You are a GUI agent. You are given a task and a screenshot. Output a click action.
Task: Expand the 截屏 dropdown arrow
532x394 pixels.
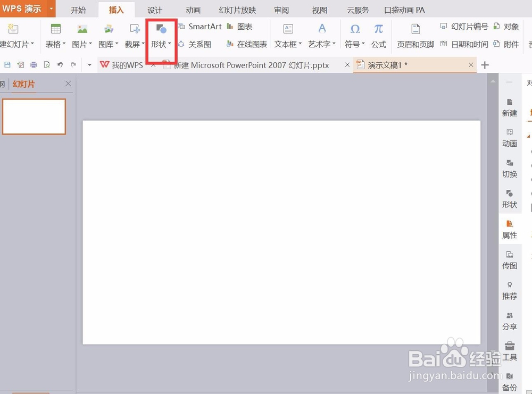pos(143,44)
